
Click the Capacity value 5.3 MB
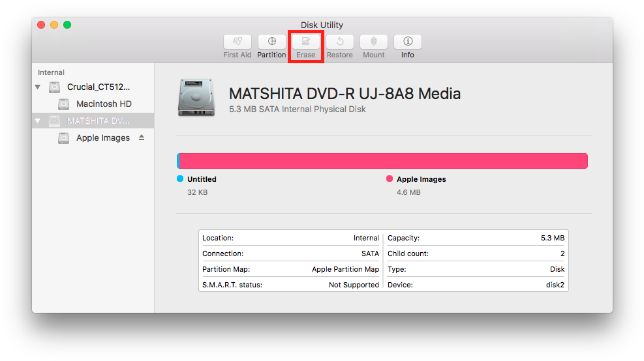(x=553, y=238)
